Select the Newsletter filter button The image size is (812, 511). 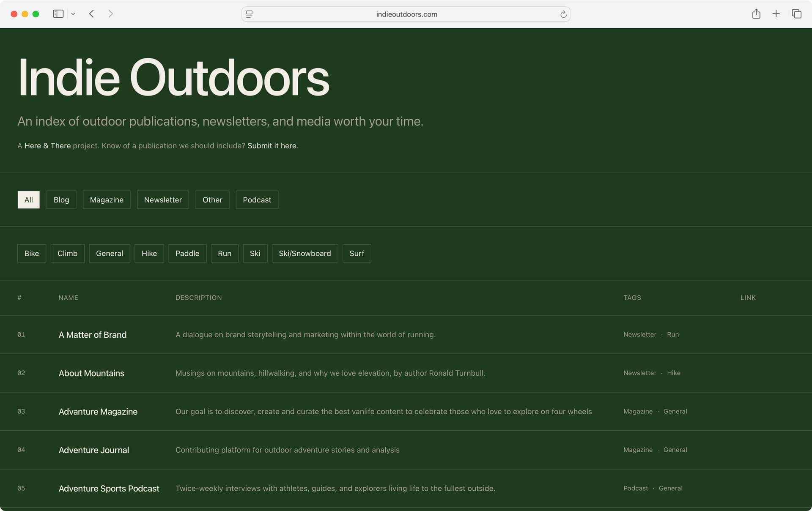163,199
